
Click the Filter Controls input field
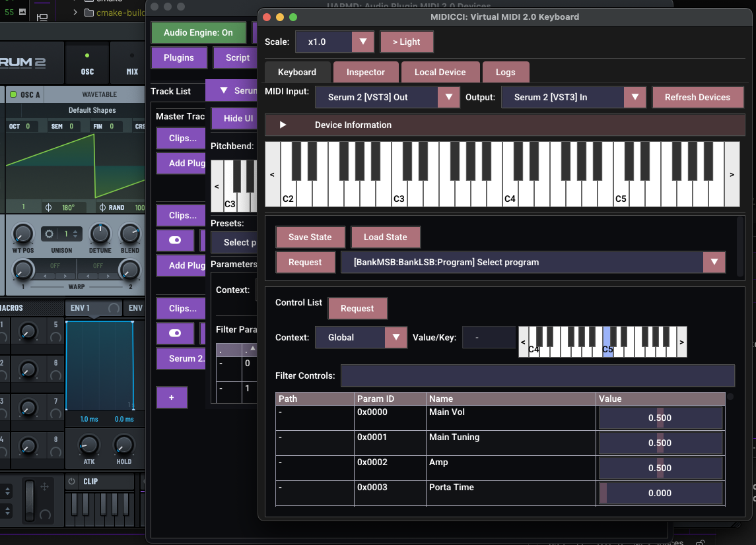537,376
